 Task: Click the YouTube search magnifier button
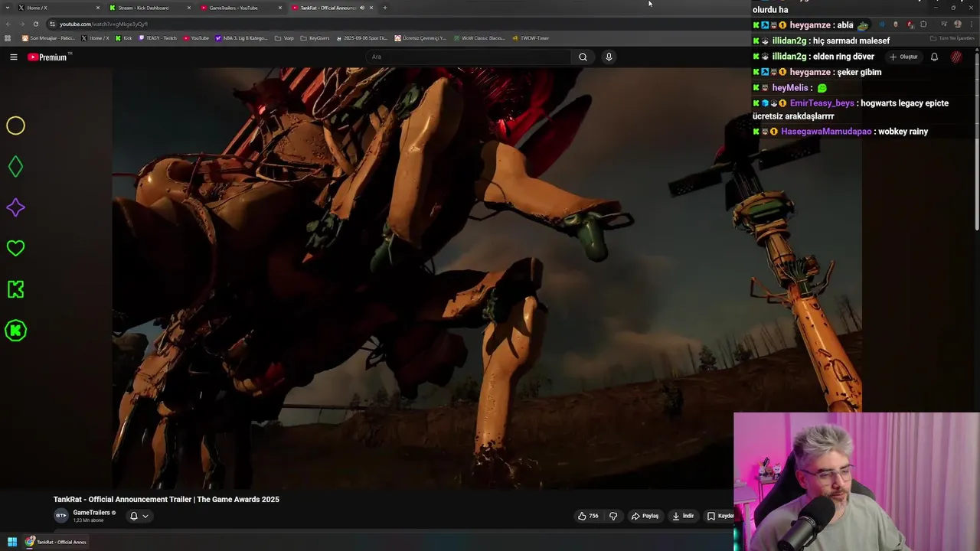[x=583, y=57]
